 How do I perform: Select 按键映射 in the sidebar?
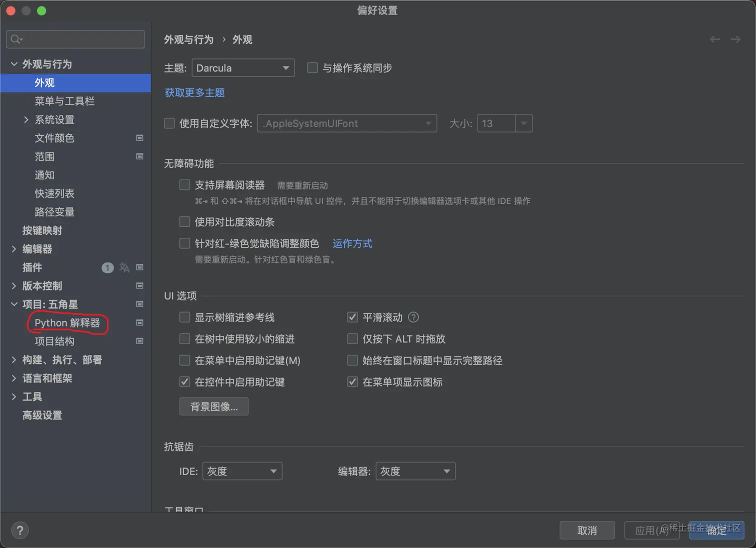point(42,230)
